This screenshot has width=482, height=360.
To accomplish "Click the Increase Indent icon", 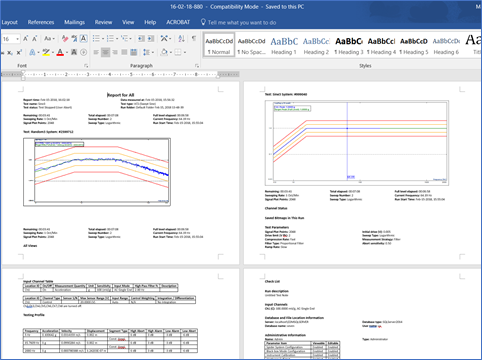I will pos(151,39).
